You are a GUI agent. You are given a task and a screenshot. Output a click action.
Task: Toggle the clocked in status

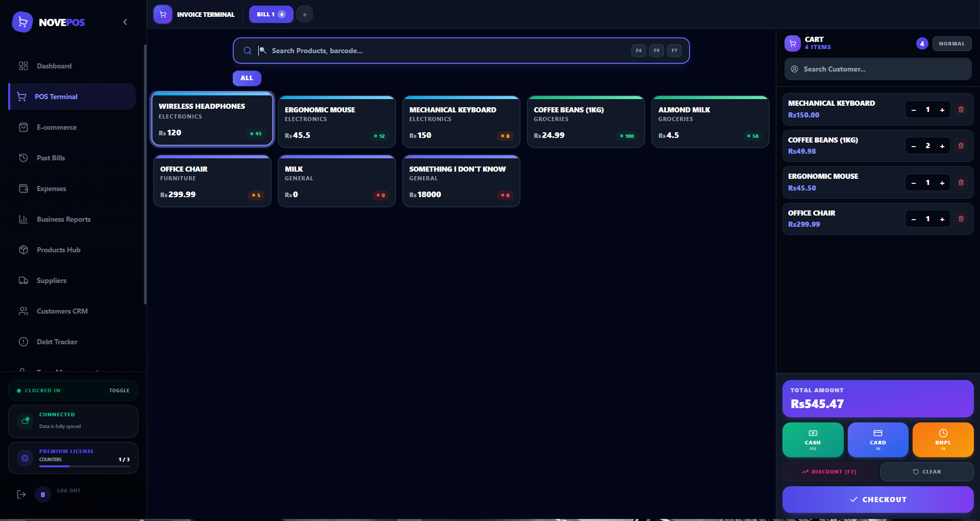pos(119,391)
